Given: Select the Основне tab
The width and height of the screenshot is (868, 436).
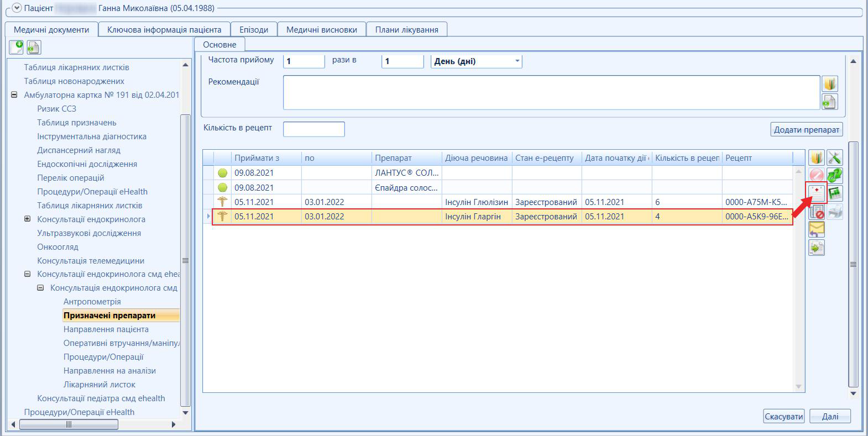Looking at the screenshot, I should [219, 45].
